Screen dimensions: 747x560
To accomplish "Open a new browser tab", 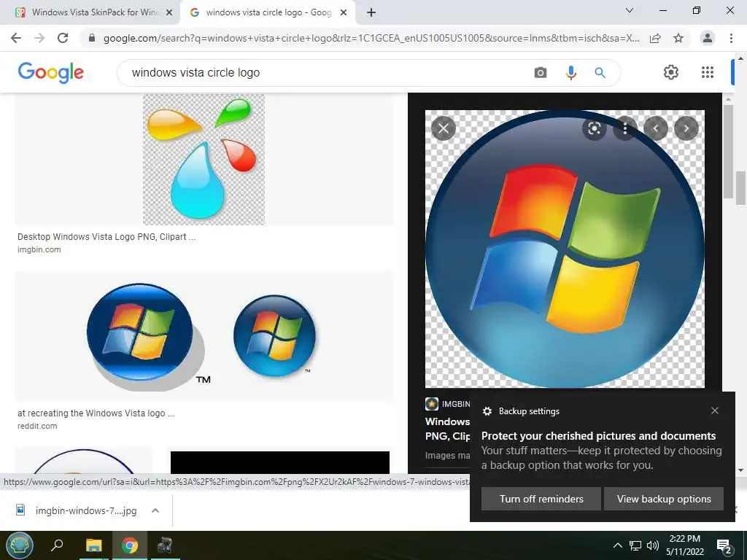I will point(371,13).
